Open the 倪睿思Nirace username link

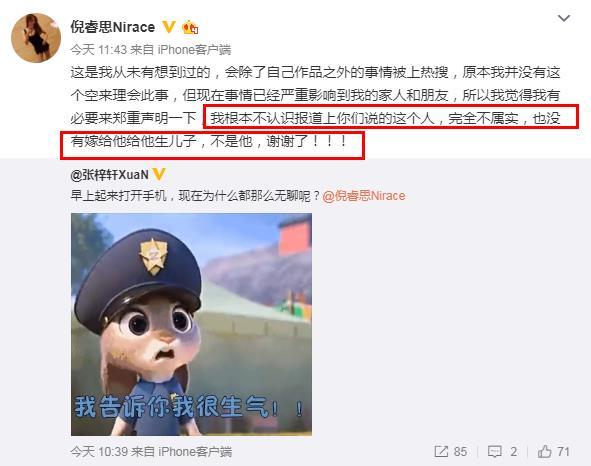click(113, 27)
